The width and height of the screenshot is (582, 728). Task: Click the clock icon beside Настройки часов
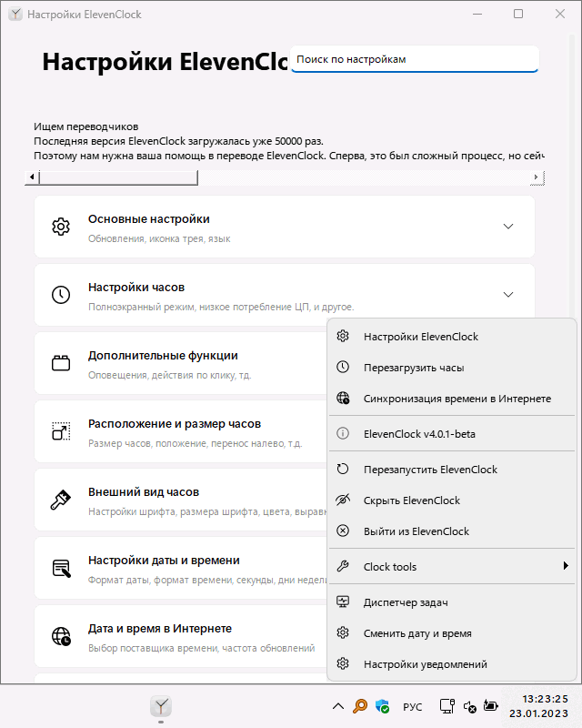(x=61, y=295)
